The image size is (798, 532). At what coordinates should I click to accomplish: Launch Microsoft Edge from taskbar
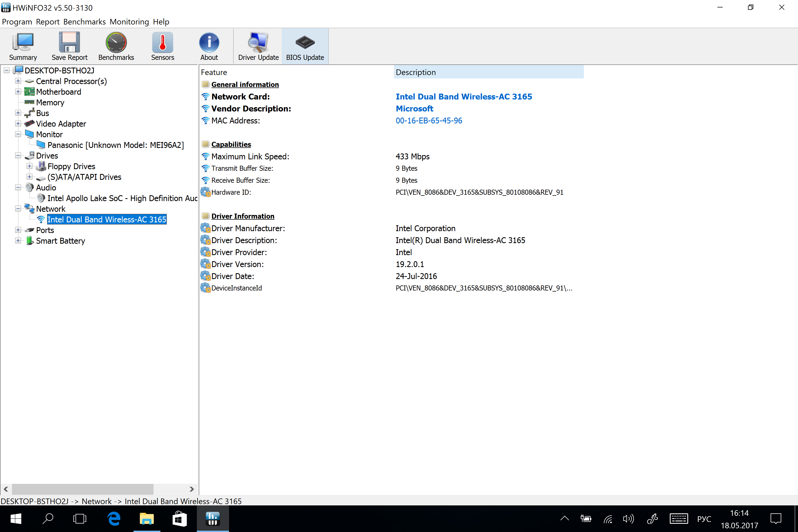click(x=114, y=518)
